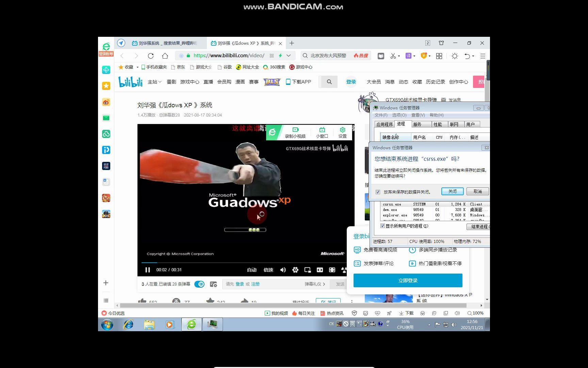Open the 小窗口 mini-window player mode
The height and width of the screenshot is (368, 588).
(321, 130)
